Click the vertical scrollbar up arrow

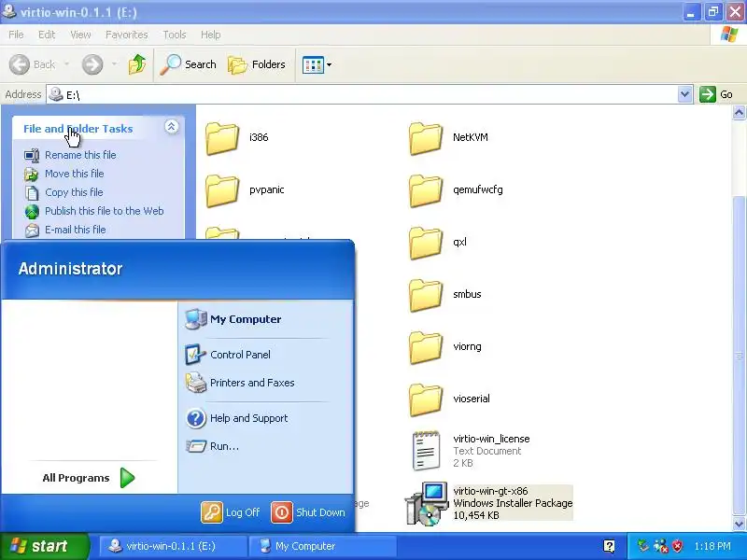739,112
